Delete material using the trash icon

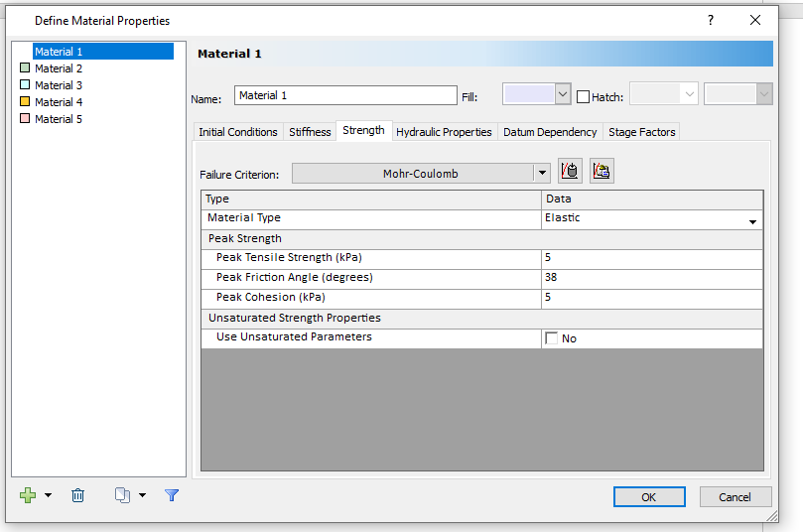[x=78, y=495]
